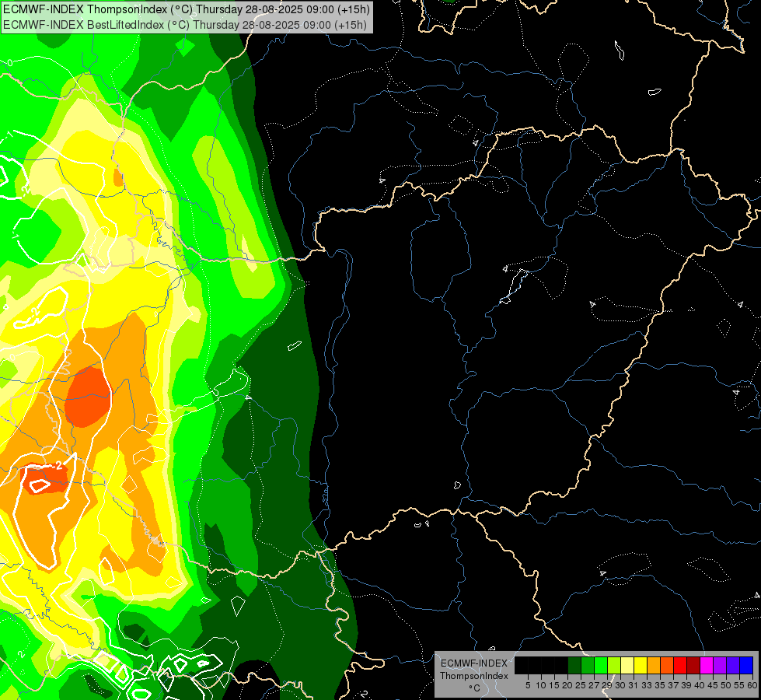
Task: Select the red 37–39 legend swatch
Action: [x=680, y=665]
